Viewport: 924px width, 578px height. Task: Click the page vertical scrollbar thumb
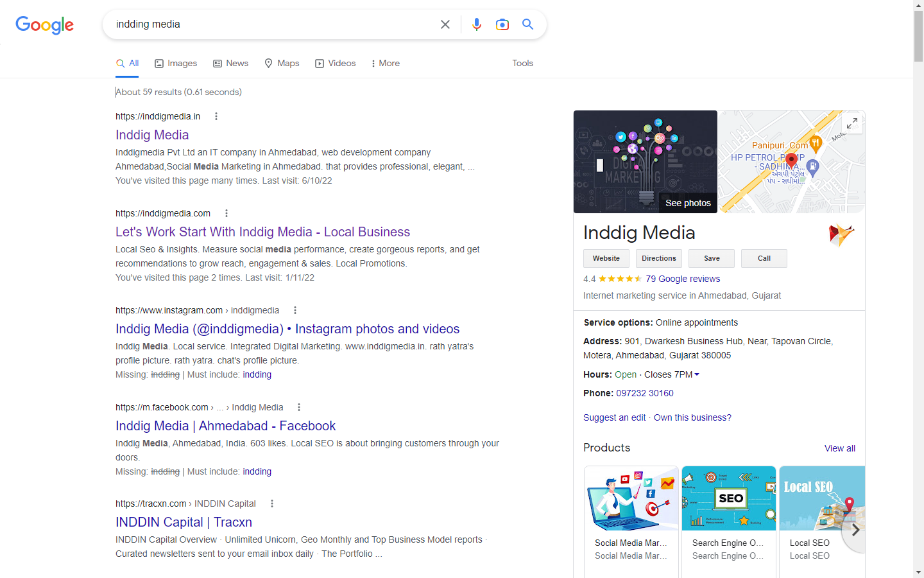tap(918, 35)
